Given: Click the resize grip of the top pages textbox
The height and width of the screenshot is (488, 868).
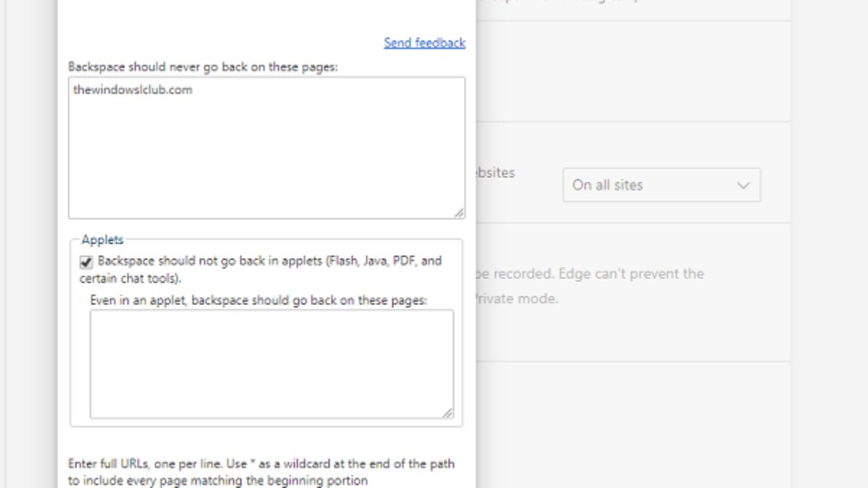Looking at the screenshot, I should click(459, 212).
